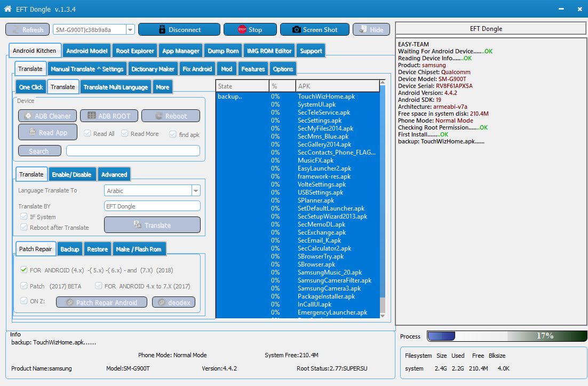Toggle Patch (2017) BETA checkbox
The height and width of the screenshot is (386, 588).
pyautogui.click(x=24, y=286)
